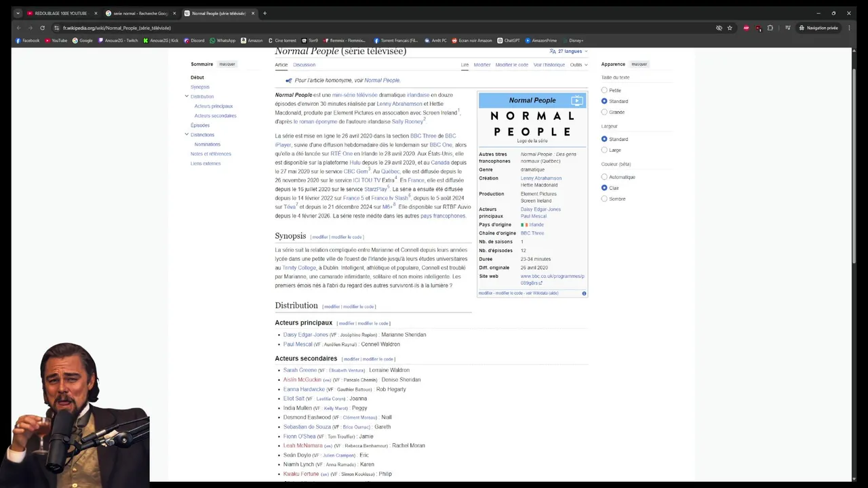Open the Ecran noir Amazon bookmark
The image size is (868, 488).
[x=472, y=40]
